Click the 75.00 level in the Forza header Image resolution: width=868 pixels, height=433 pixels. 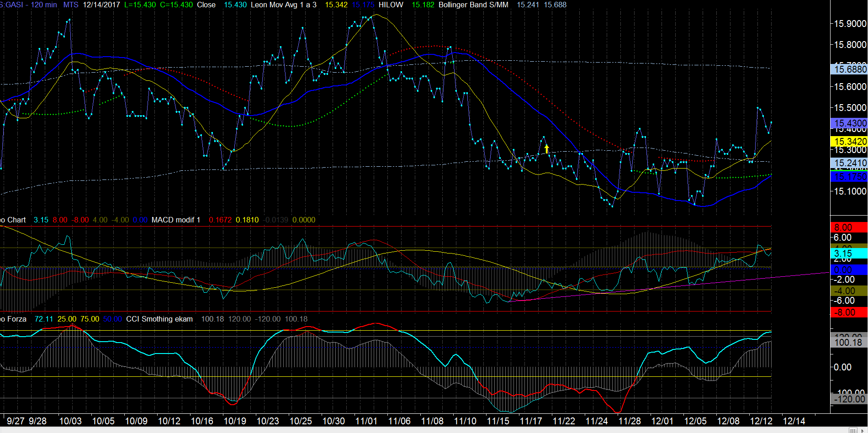90,319
